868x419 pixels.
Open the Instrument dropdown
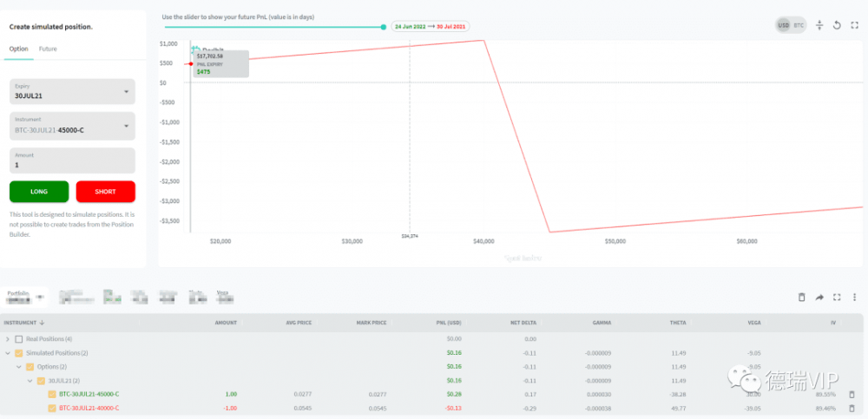tap(73, 126)
